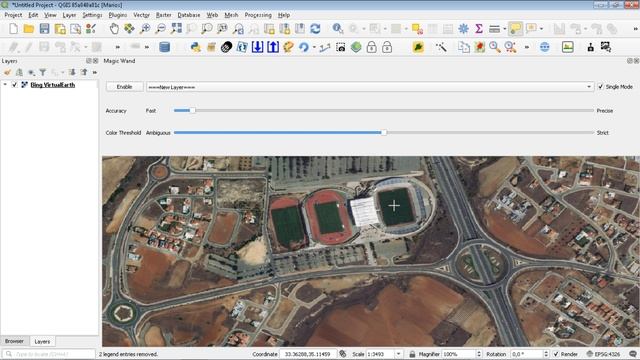Open the Project menu

point(13,15)
